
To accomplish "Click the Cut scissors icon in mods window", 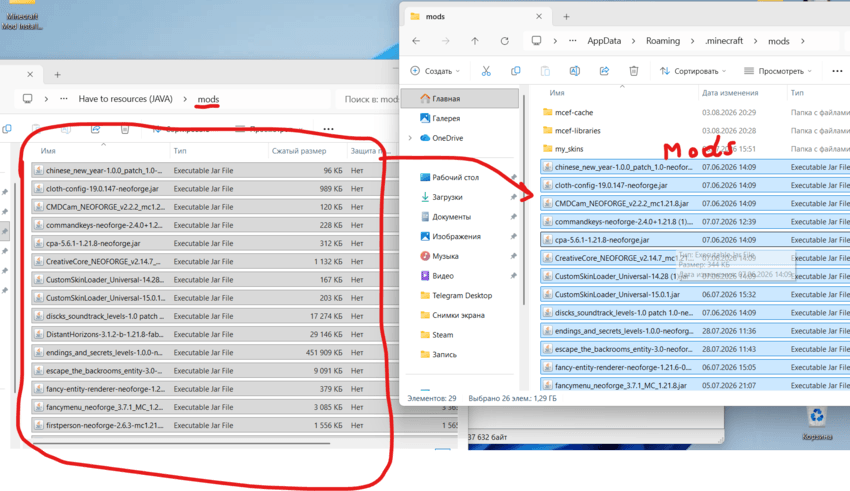I will (486, 71).
